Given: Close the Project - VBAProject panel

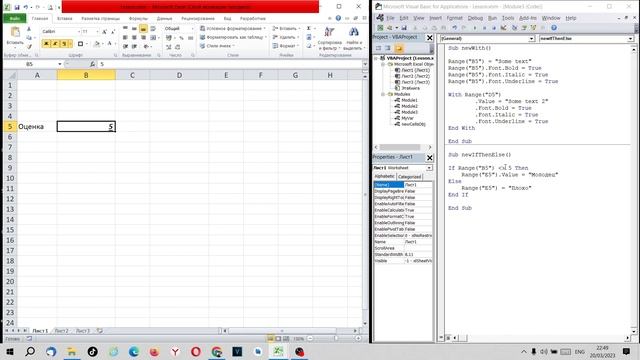Looking at the screenshot, I should 429,38.
